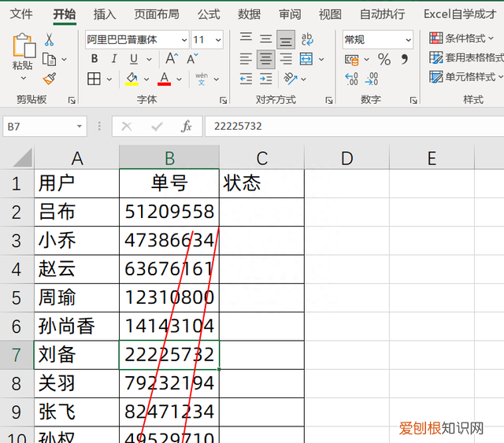504x443 pixels.
Task: Open 剪贴板 group dialog launcher
Action: 72,101
